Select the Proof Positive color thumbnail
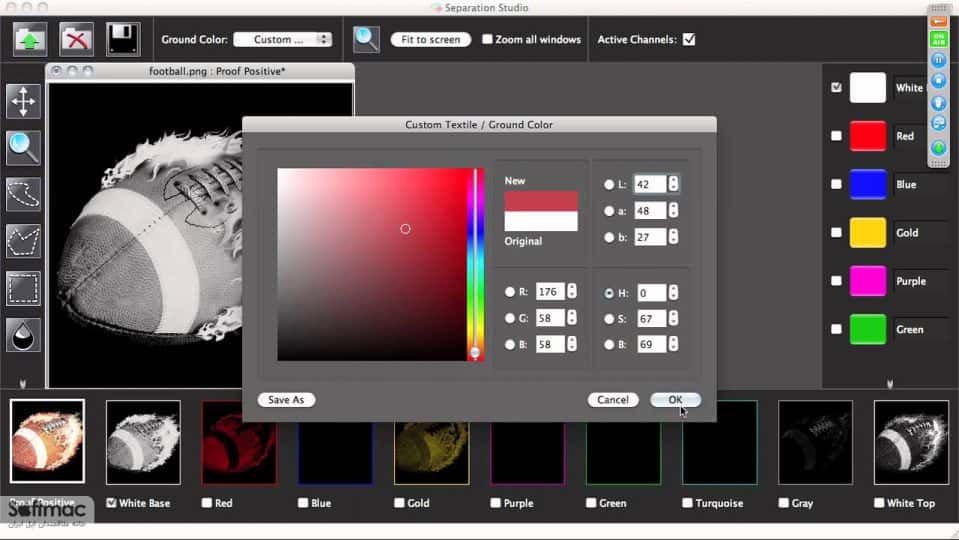Viewport: 959px width, 540px height. (47, 441)
